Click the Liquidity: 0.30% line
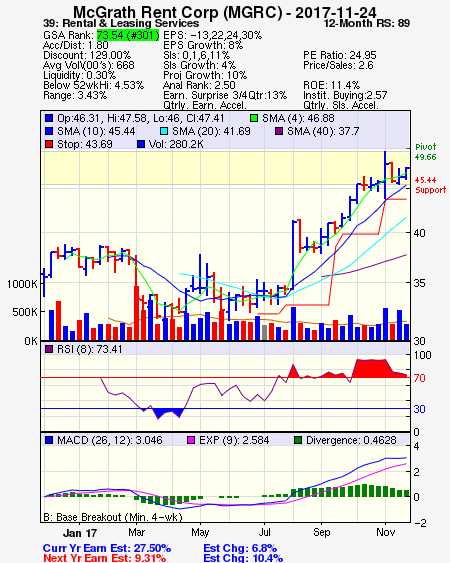 point(79,75)
